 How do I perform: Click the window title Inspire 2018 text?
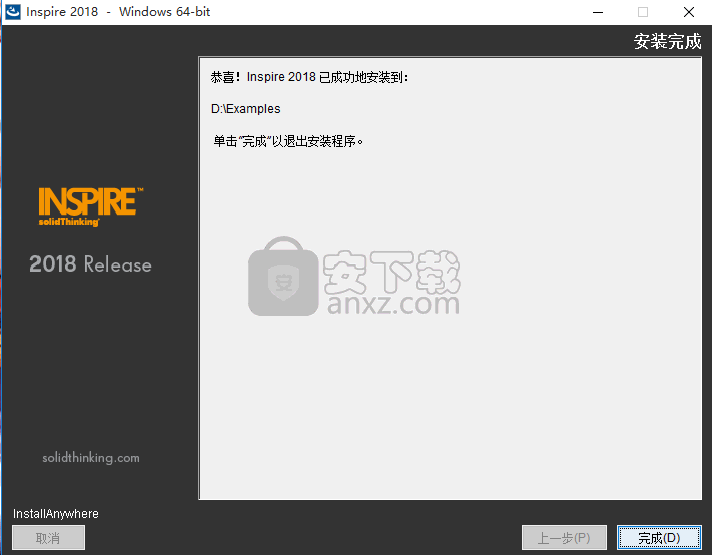tap(118, 12)
